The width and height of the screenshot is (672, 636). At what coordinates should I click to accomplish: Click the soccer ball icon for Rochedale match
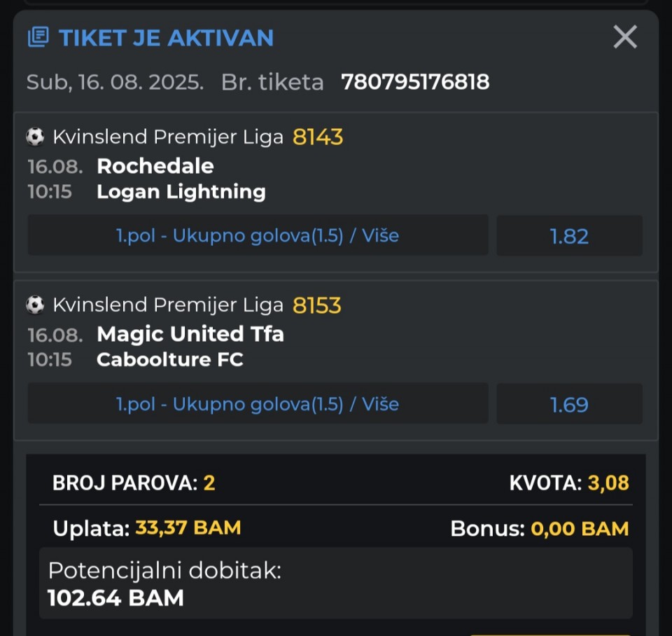(x=35, y=137)
